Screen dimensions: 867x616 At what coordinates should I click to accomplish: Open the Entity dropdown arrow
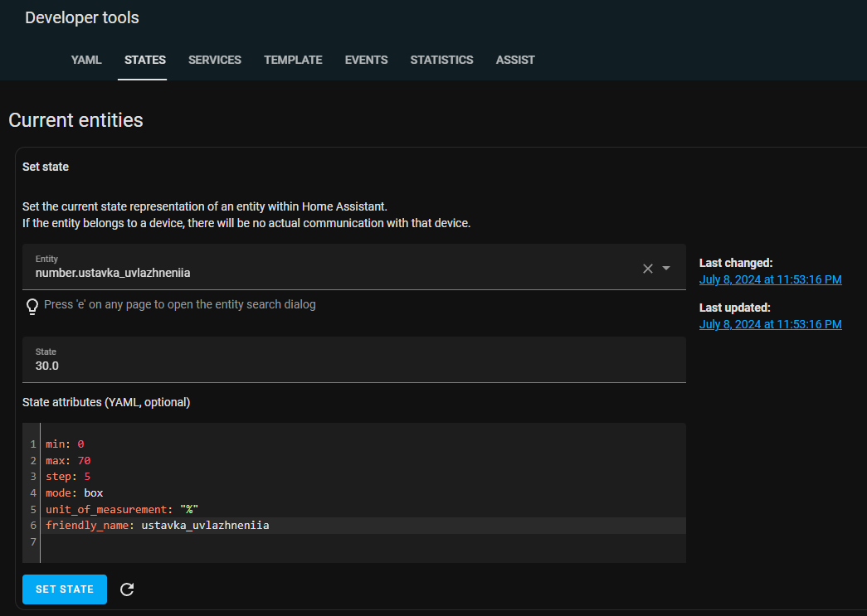click(666, 269)
